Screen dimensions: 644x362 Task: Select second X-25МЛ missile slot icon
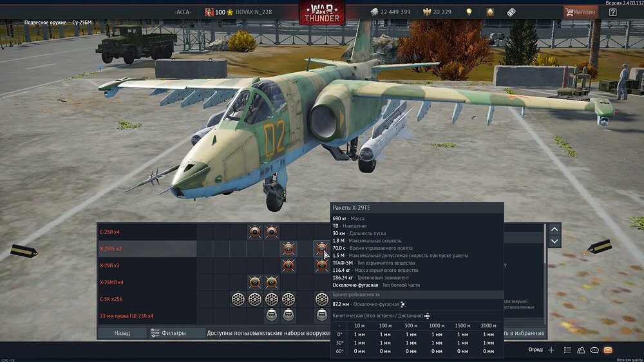coord(272,282)
